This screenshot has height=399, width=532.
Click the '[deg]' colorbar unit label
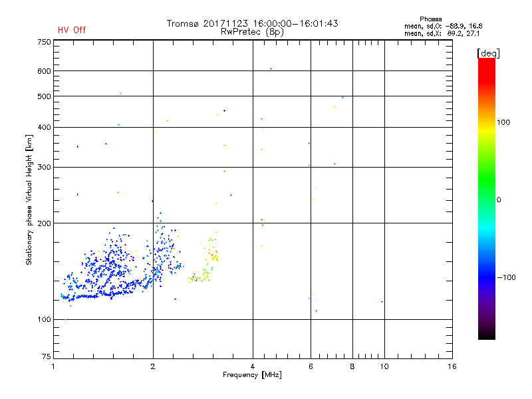tap(488, 53)
